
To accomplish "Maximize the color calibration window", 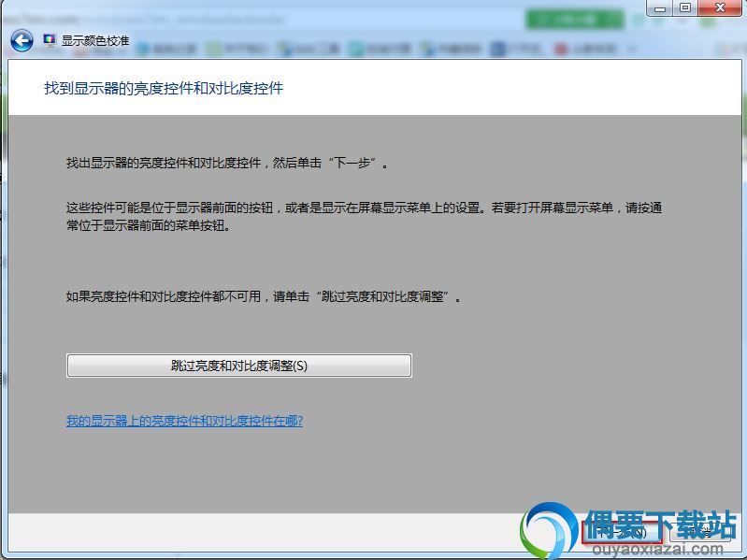I will pos(684,7).
